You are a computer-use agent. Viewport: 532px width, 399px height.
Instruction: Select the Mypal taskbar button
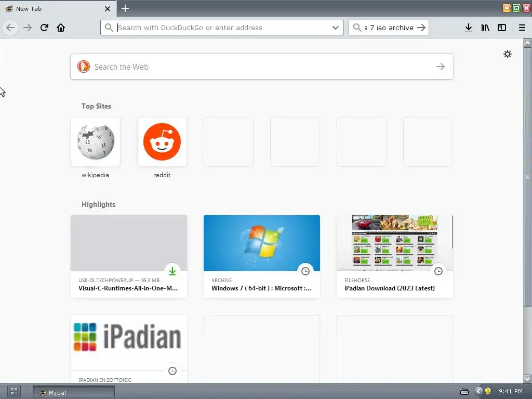pos(74,393)
